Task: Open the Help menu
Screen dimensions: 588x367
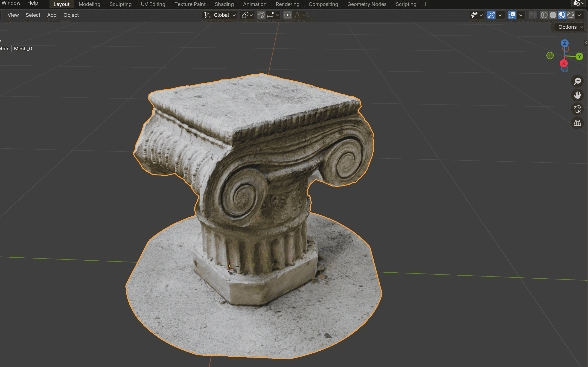Action: 32,3
